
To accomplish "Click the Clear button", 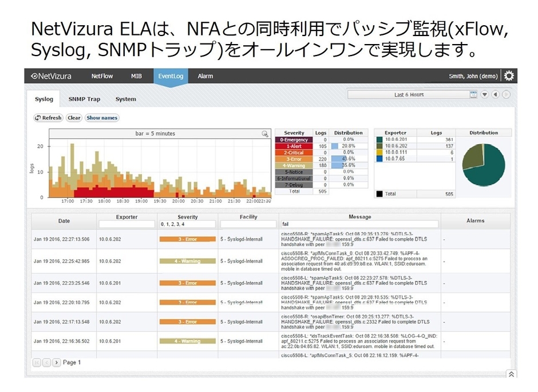I will (x=74, y=118).
